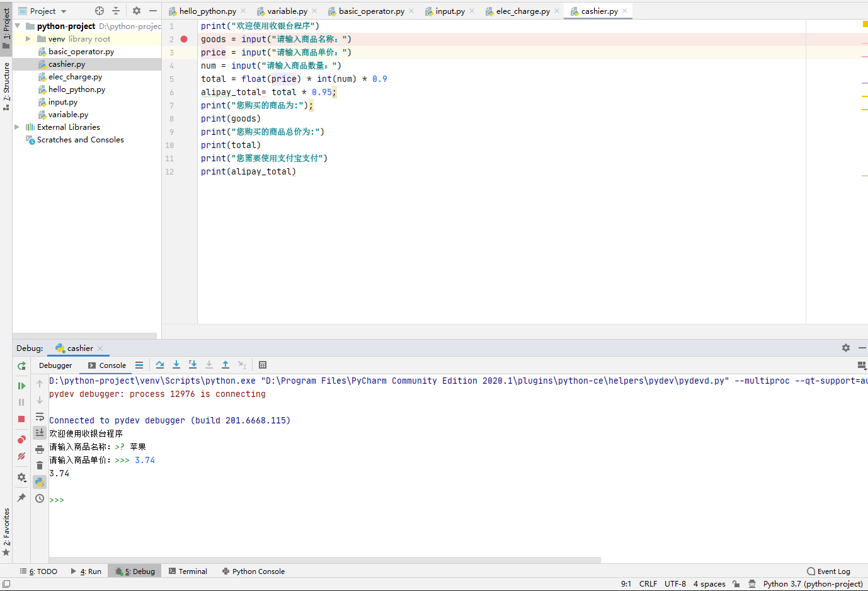
Task: Select hello_python.py in project tree
Action: [77, 89]
